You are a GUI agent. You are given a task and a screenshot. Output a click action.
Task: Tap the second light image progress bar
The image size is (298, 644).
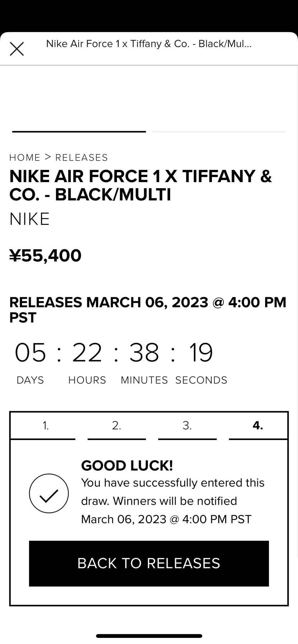click(219, 132)
